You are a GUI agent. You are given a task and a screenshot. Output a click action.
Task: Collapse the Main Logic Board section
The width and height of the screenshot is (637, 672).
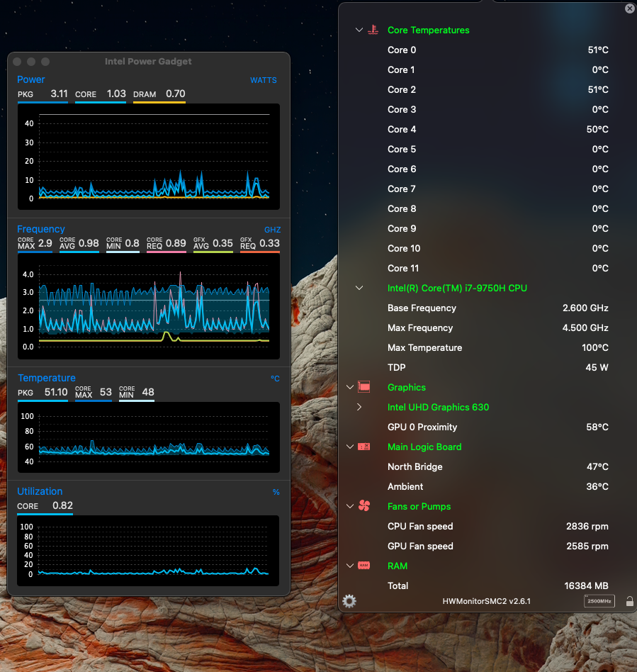click(350, 447)
